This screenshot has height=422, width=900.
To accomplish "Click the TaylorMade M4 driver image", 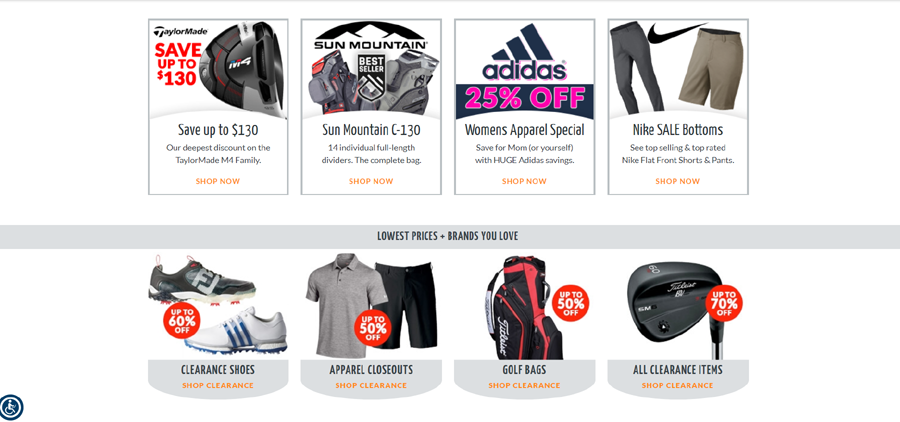I will tap(218, 69).
